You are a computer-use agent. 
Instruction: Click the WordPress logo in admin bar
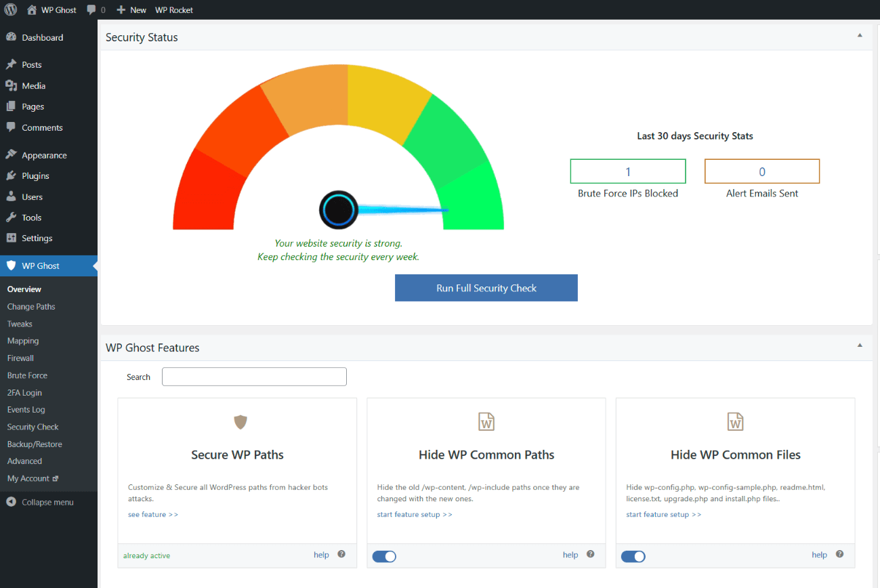[x=11, y=9]
